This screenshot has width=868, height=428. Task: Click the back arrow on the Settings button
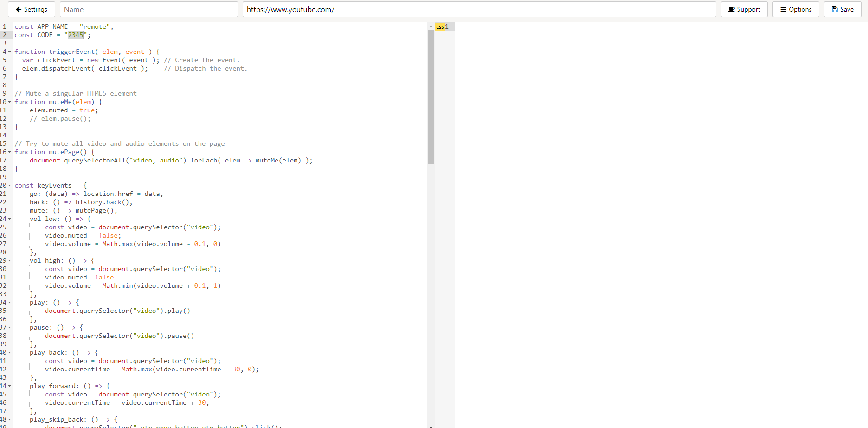click(x=17, y=9)
